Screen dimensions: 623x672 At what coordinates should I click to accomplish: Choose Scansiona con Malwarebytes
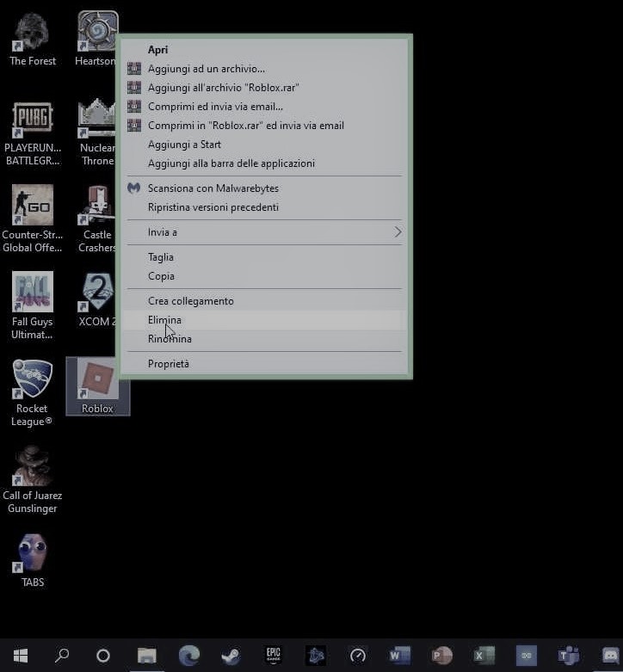264,188
